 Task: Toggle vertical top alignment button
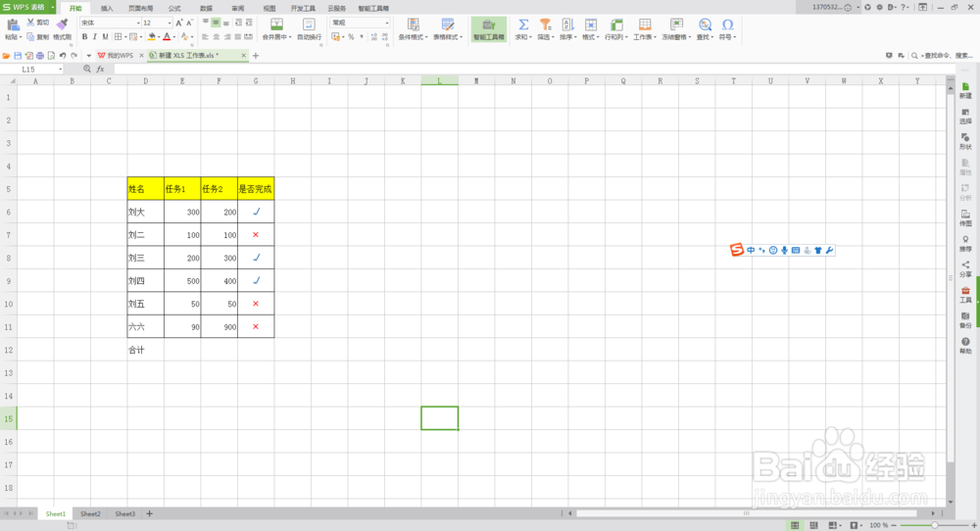tap(205, 23)
